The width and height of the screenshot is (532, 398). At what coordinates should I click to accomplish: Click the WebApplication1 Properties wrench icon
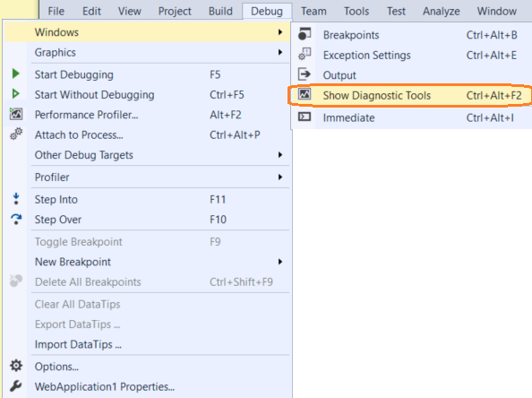pyautogui.click(x=15, y=386)
